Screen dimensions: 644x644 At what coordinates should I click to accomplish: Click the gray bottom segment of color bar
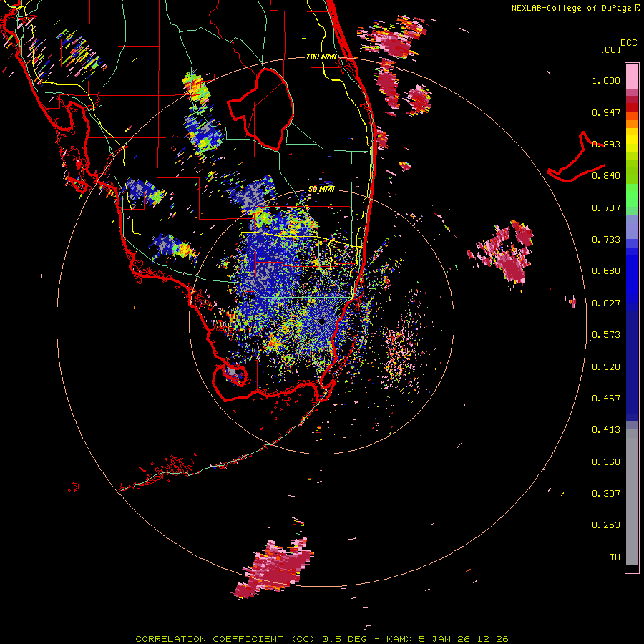tap(632, 497)
